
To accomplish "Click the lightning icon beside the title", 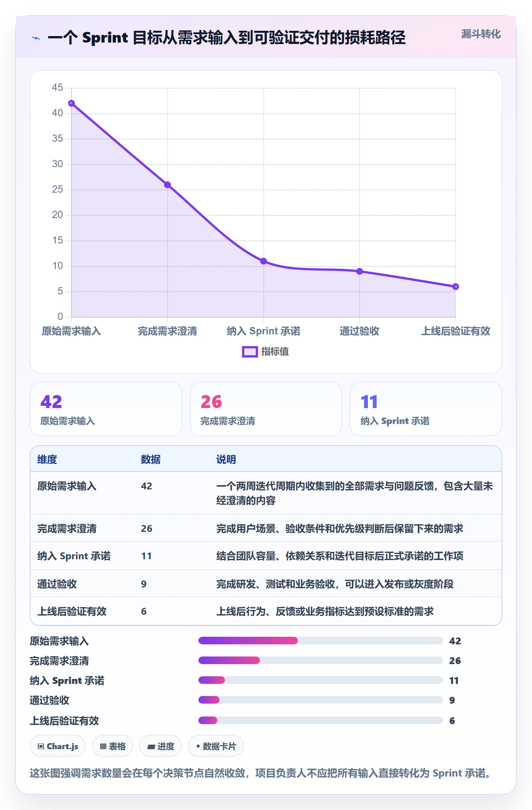I will click(36, 38).
